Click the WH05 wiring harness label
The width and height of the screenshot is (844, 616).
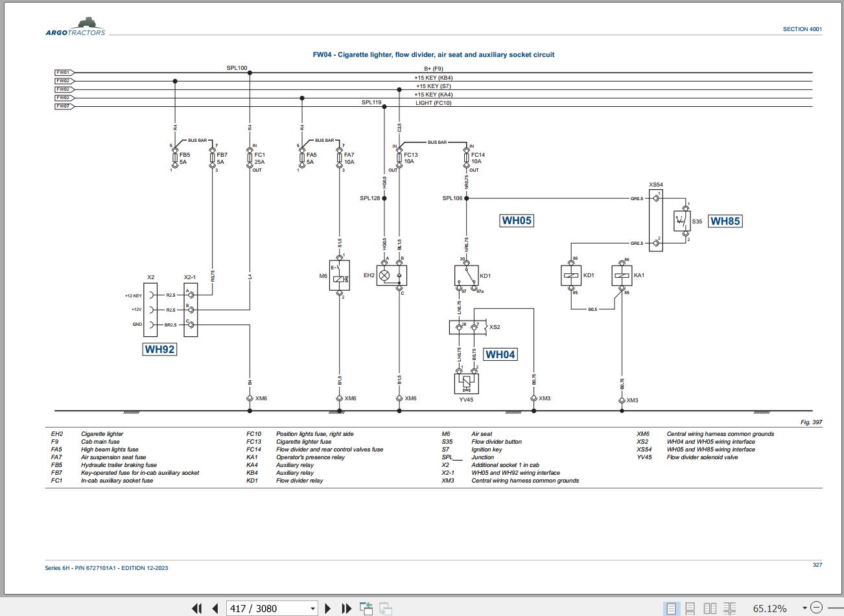(x=517, y=220)
